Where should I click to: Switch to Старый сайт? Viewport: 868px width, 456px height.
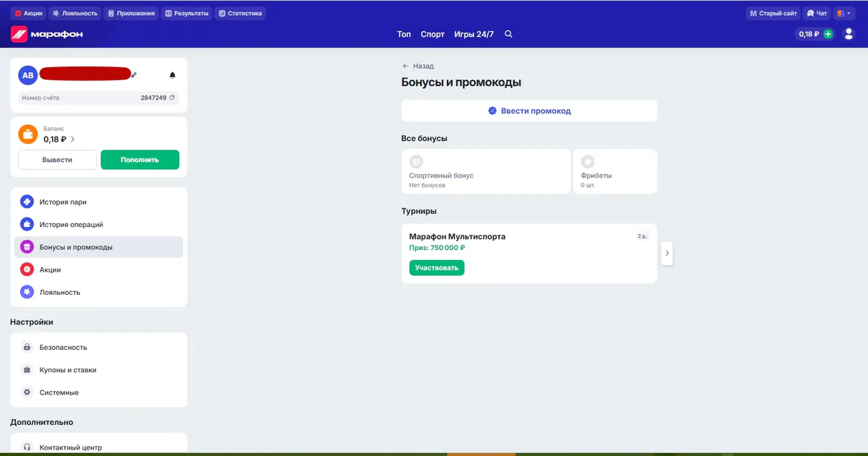click(773, 13)
